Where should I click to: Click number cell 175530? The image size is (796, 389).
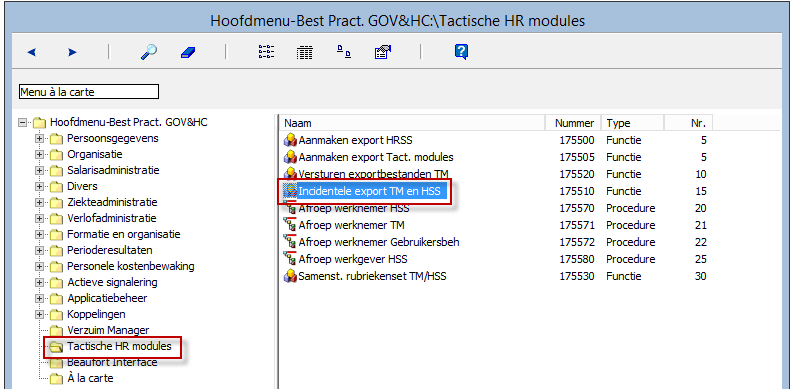point(577,276)
